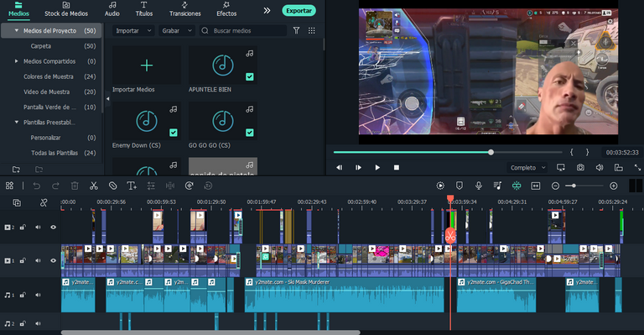Collapse Medios del Proyecto tree
The width and height of the screenshot is (644, 335).
click(17, 30)
